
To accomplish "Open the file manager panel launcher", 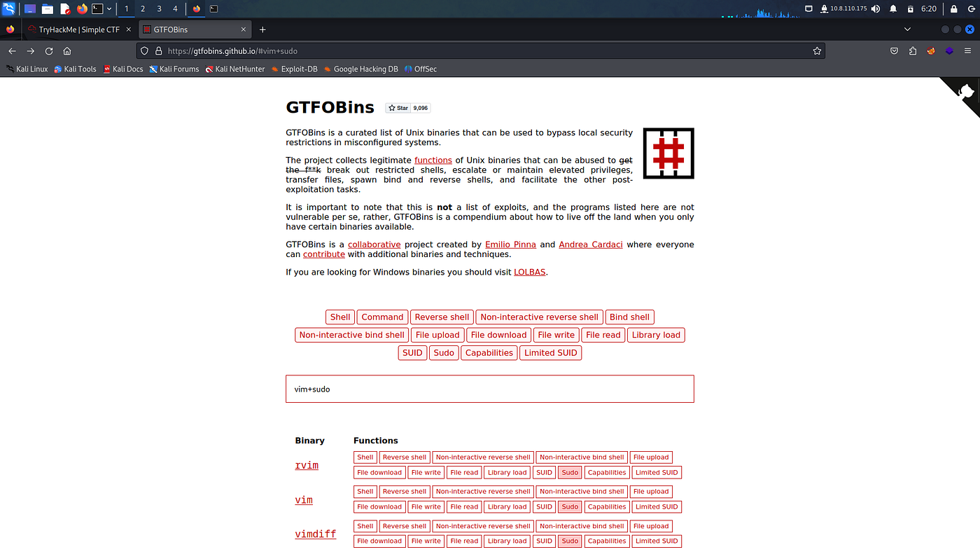I will (x=48, y=9).
